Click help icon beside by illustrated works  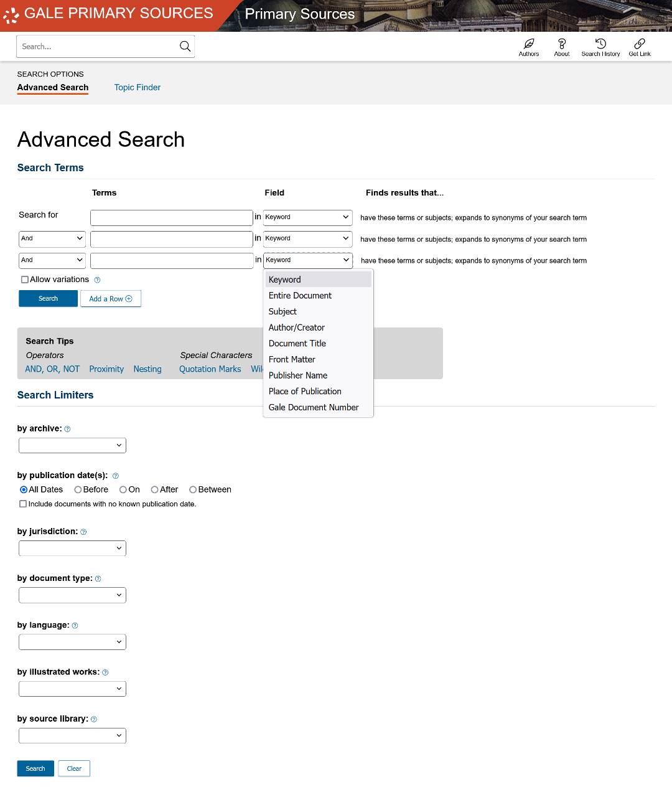click(105, 672)
